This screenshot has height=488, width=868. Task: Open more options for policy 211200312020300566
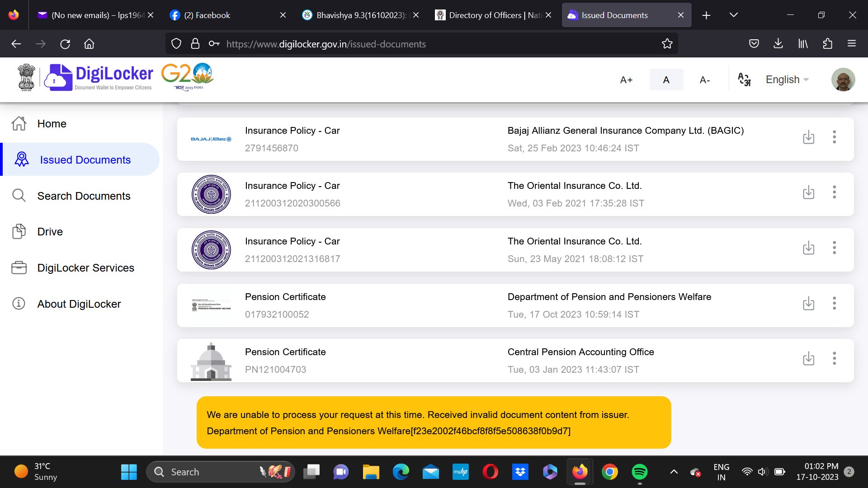point(835,192)
